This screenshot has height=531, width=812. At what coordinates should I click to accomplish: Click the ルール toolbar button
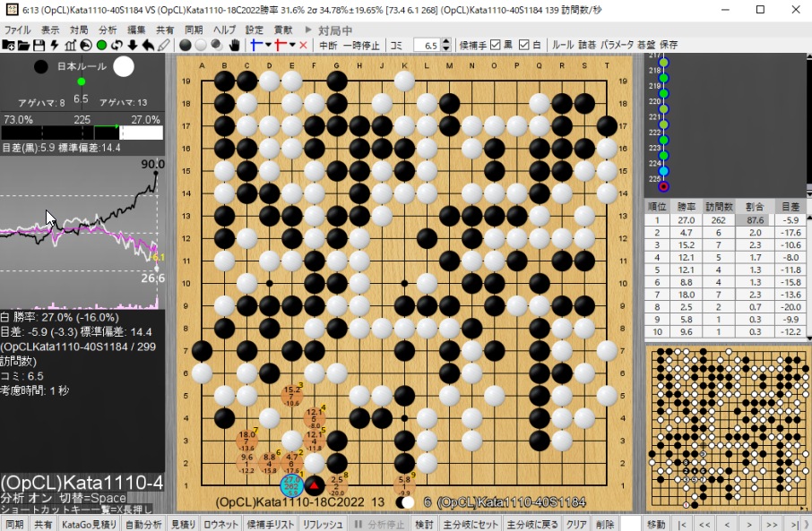click(563, 45)
